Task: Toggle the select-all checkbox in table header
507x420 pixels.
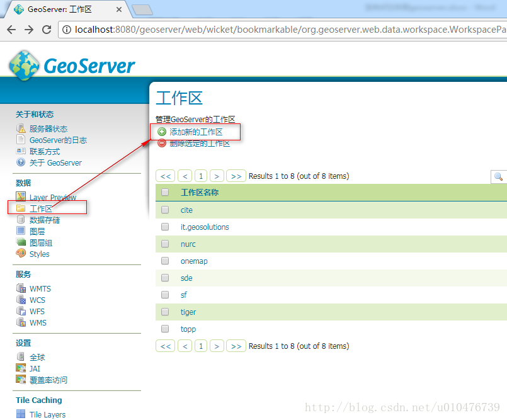Action: coord(165,193)
